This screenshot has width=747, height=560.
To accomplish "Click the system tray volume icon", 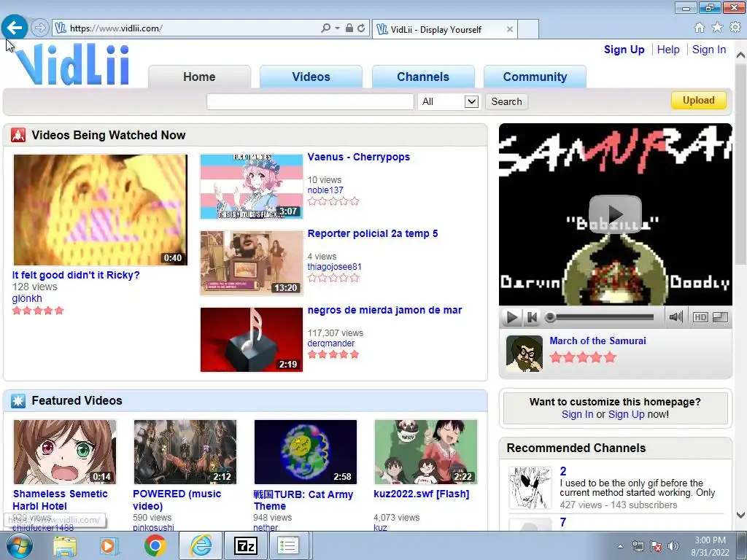I will coord(673,546).
